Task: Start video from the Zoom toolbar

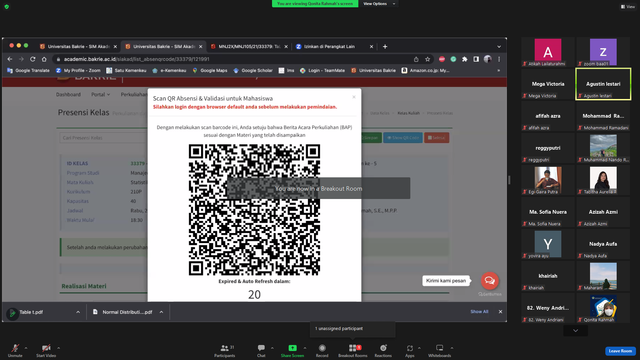Action: (x=46, y=350)
